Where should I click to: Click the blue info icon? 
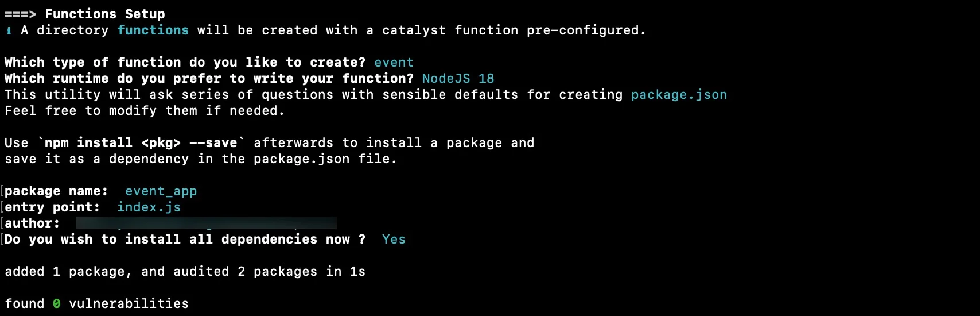(x=9, y=30)
